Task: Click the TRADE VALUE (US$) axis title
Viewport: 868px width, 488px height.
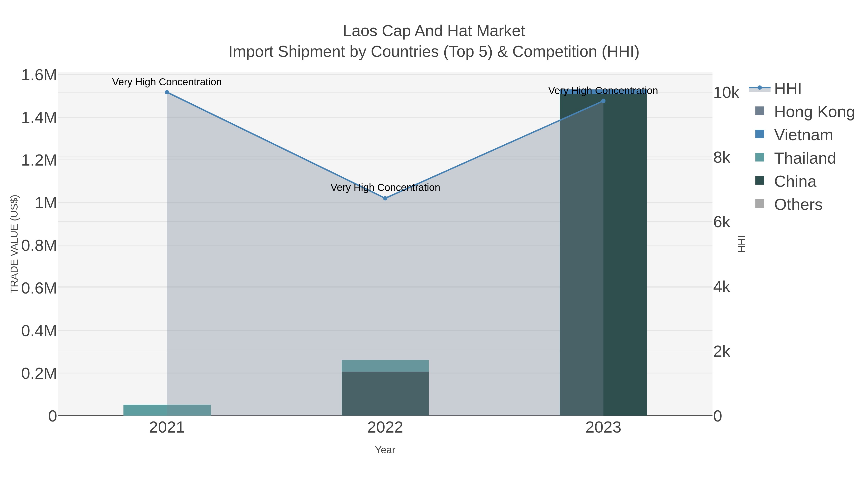Action: tap(14, 244)
